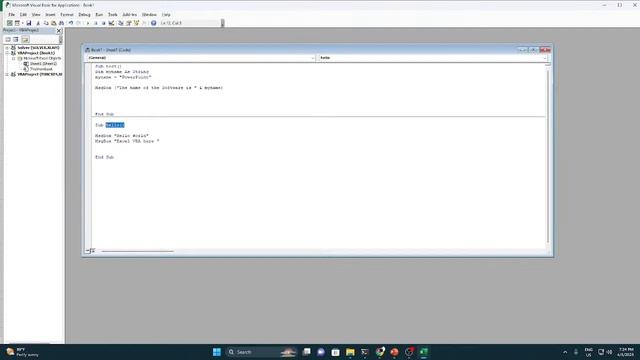Open the File menu
This screenshot has height=360, width=640.
tap(11, 15)
